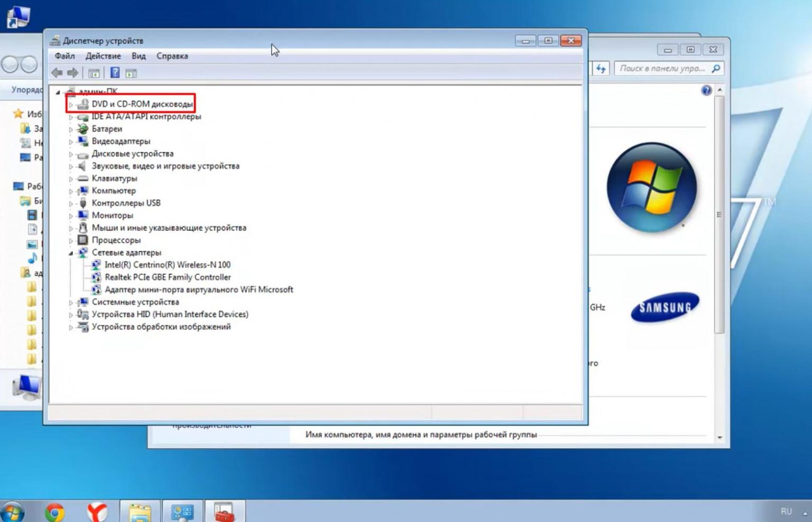The height and width of the screenshot is (522, 812).
Task: Expand the Мониторы node arrow
Action: coord(71,216)
